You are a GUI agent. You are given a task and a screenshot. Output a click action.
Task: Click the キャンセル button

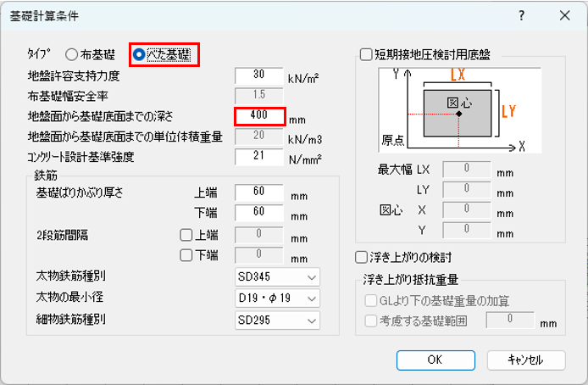point(526,360)
